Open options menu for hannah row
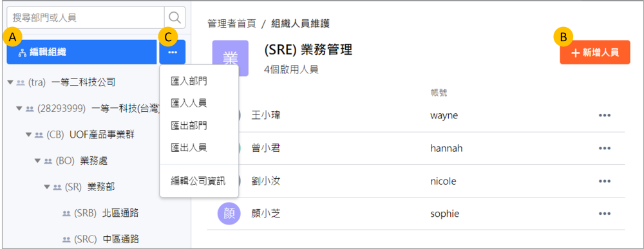 [605, 148]
